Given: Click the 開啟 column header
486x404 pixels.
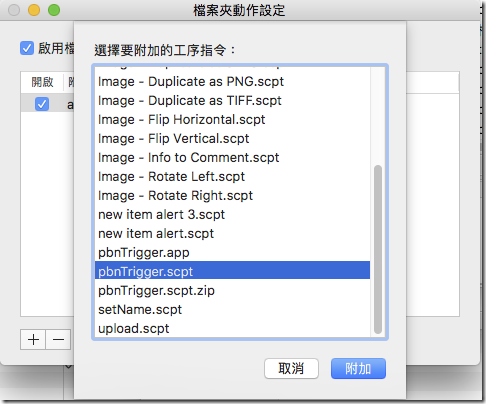Looking at the screenshot, I should point(42,82).
